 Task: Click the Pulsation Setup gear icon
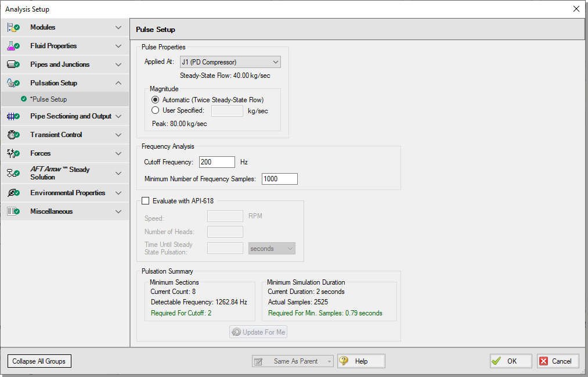point(13,83)
